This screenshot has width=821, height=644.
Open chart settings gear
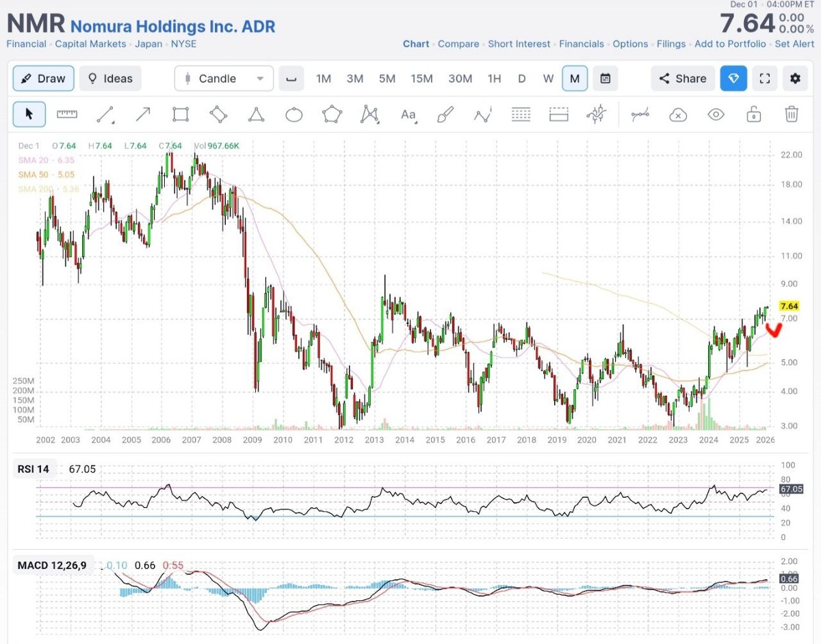pyautogui.click(x=795, y=79)
